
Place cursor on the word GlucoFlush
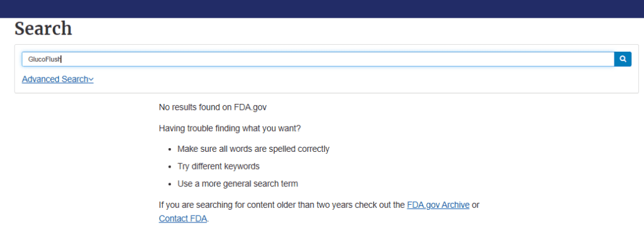click(45, 59)
